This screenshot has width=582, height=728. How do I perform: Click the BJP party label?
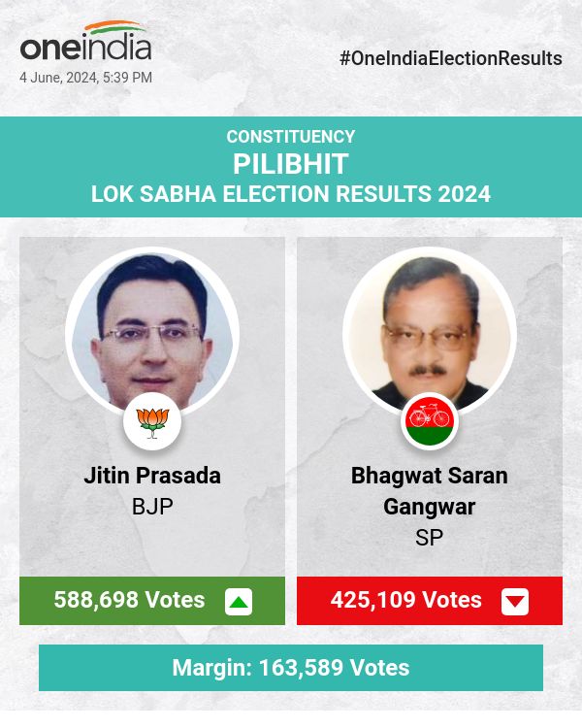point(152,507)
